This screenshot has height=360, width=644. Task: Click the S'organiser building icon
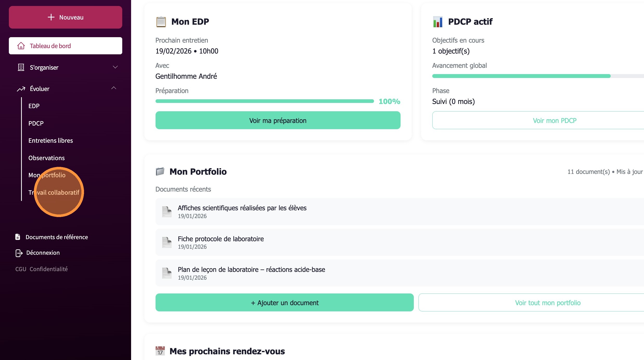[x=21, y=68]
